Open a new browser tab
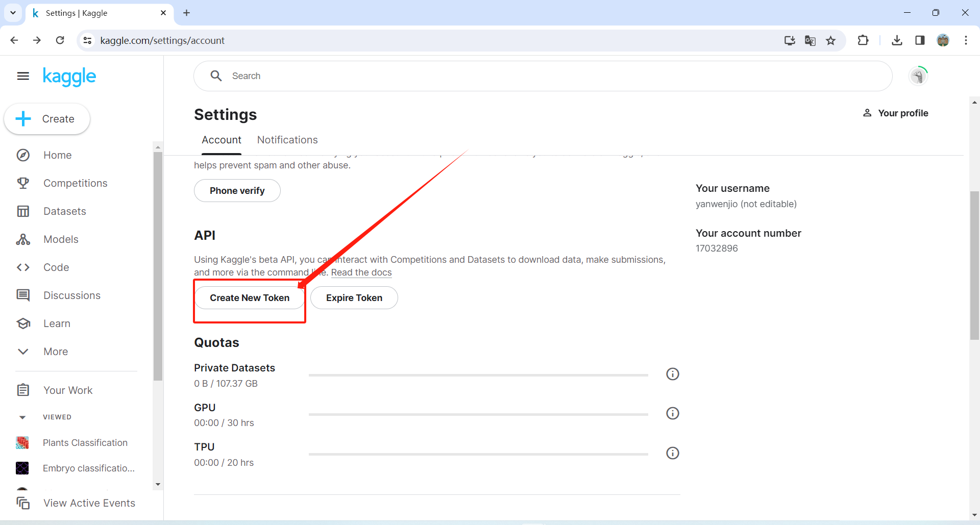 point(187,13)
